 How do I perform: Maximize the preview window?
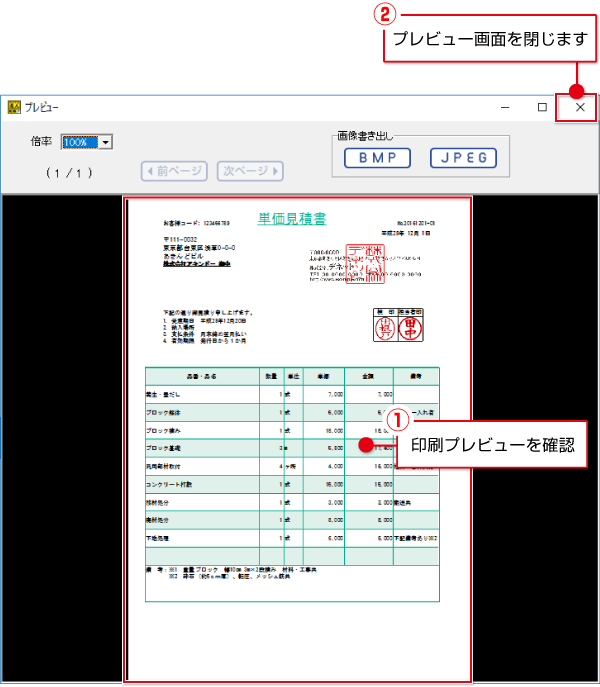tap(542, 107)
